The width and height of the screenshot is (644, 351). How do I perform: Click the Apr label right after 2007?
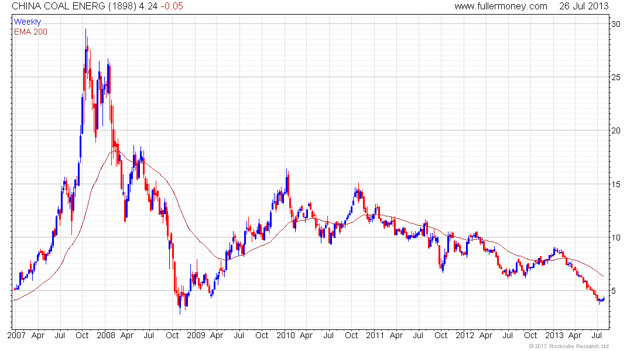click(x=38, y=335)
